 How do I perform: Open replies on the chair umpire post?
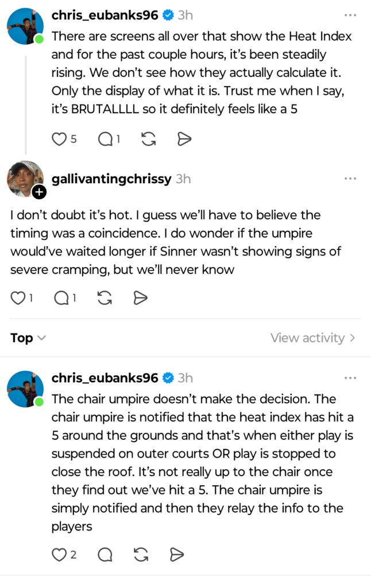[x=104, y=555]
